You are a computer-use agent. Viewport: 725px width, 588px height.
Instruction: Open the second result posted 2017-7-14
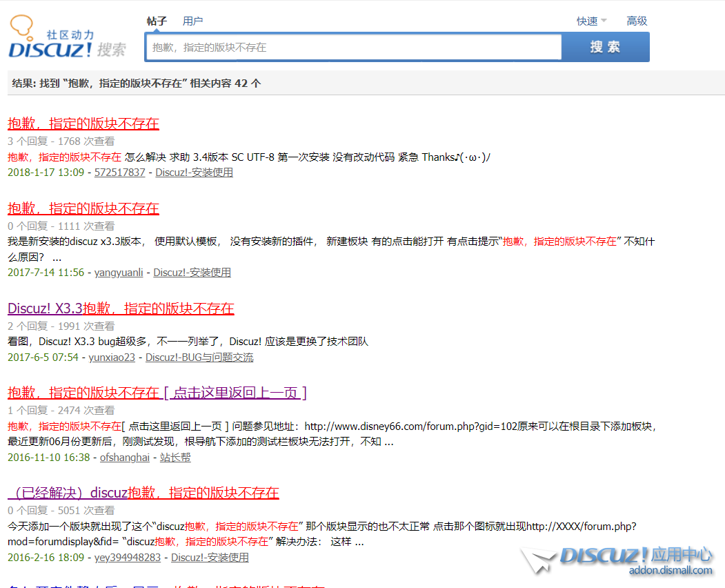pyautogui.click(x=83, y=209)
